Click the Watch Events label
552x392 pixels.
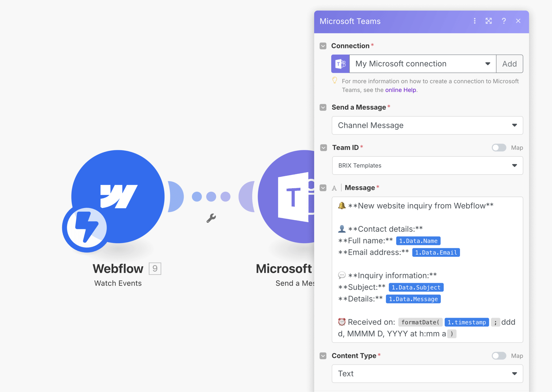pos(118,283)
